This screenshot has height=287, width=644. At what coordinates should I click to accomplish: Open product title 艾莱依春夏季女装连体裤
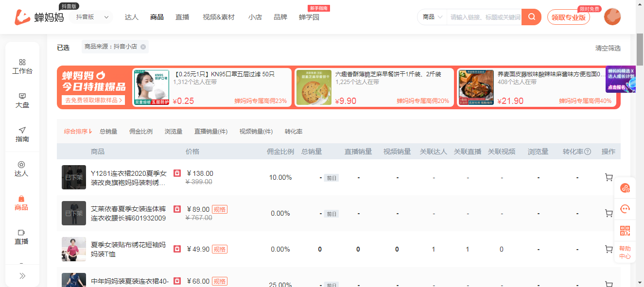point(128,214)
